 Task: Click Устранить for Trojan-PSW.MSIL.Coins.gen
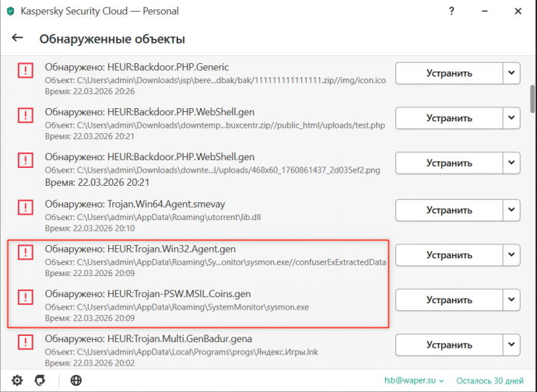point(449,300)
